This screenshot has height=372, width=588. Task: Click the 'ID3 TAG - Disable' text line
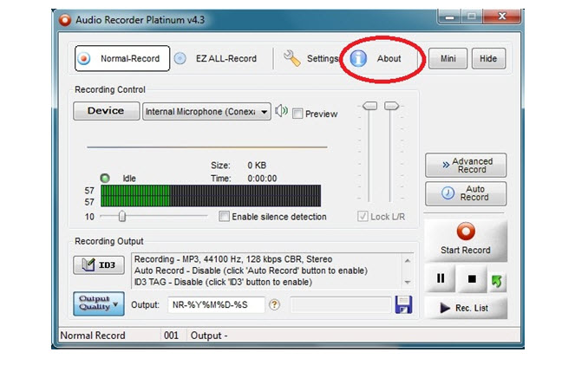click(x=223, y=282)
